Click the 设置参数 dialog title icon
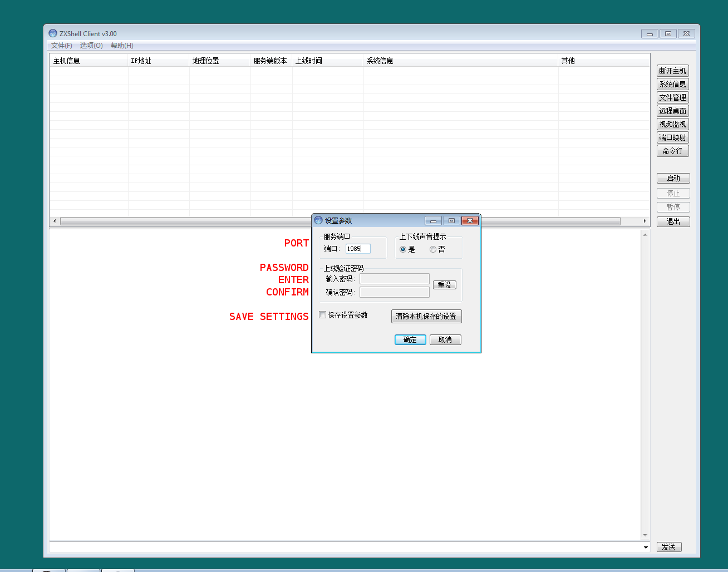728x572 pixels. pos(318,220)
